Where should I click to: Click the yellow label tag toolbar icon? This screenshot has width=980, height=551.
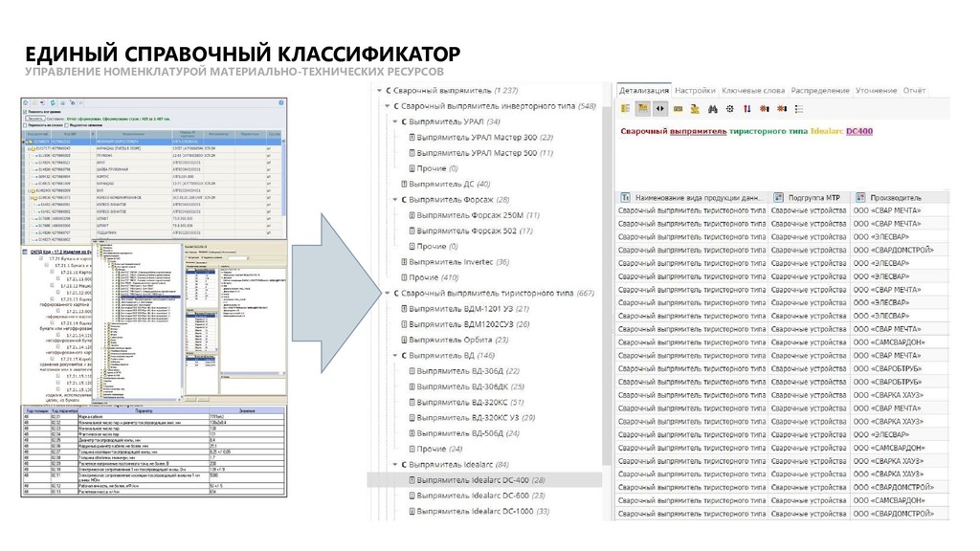pos(679,109)
